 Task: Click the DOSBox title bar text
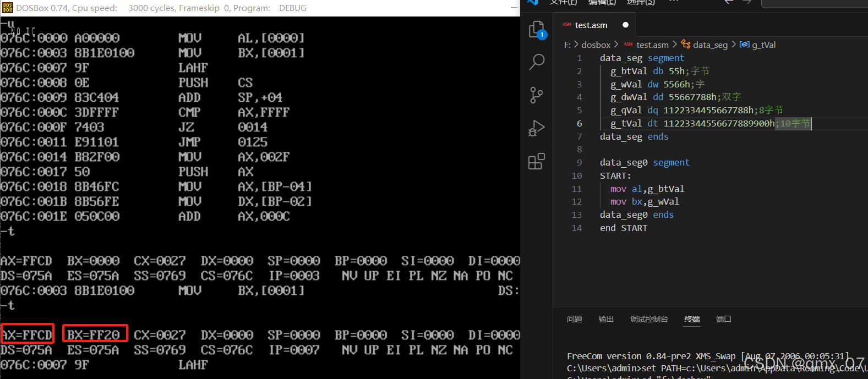(x=161, y=8)
